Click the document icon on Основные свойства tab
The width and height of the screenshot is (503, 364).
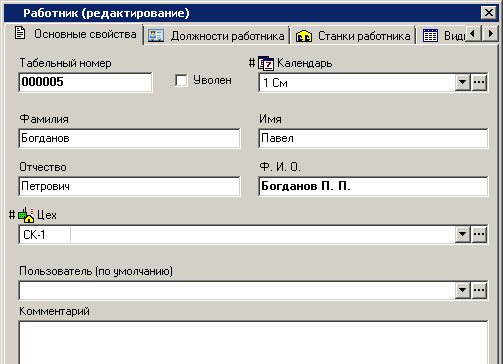pos(20,33)
